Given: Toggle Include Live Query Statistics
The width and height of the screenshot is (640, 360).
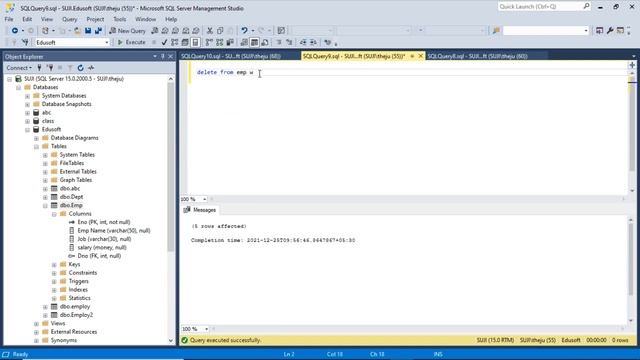Looking at the screenshot, I should (220, 42).
